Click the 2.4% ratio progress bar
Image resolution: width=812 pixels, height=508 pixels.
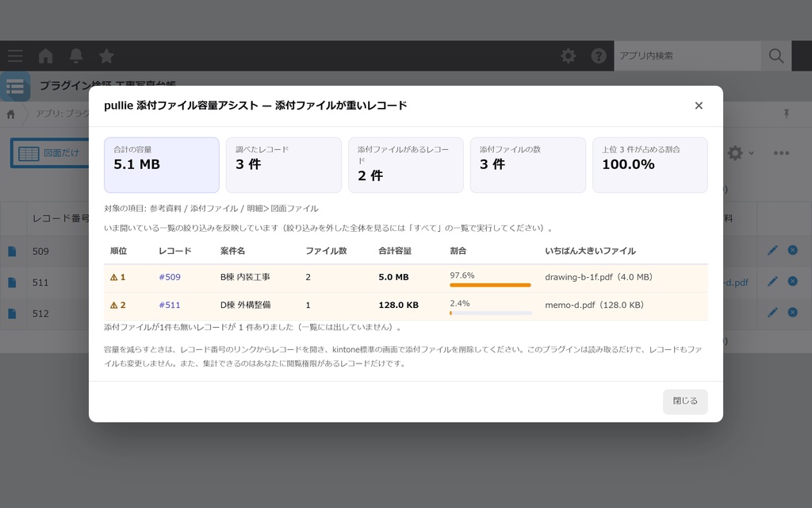(x=490, y=313)
